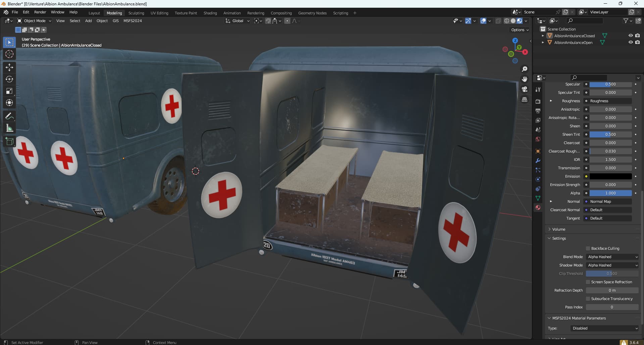Enable Screen Space Refraction checkbox

click(x=588, y=282)
